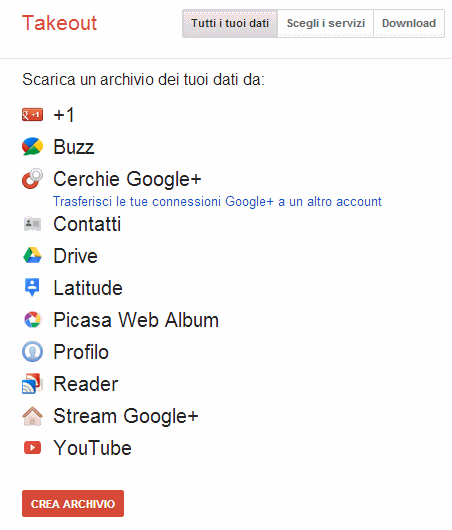Click the Cerchie Google+ circles icon

pyautogui.click(x=32, y=178)
